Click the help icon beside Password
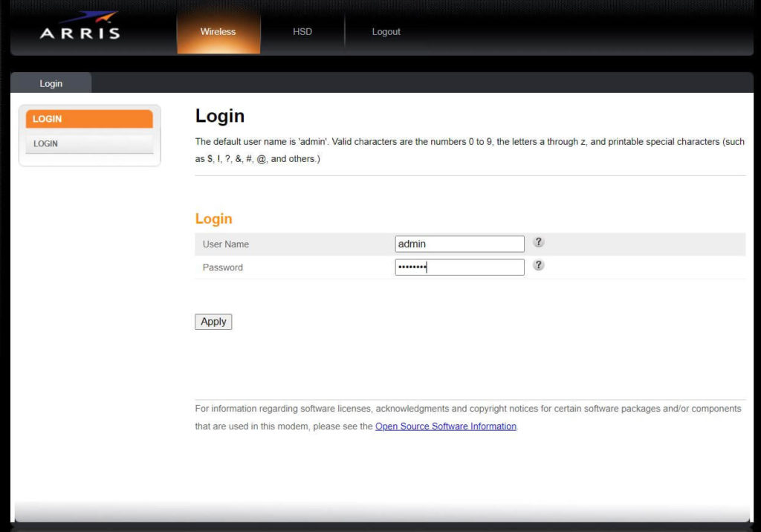761x532 pixels. 539,265
